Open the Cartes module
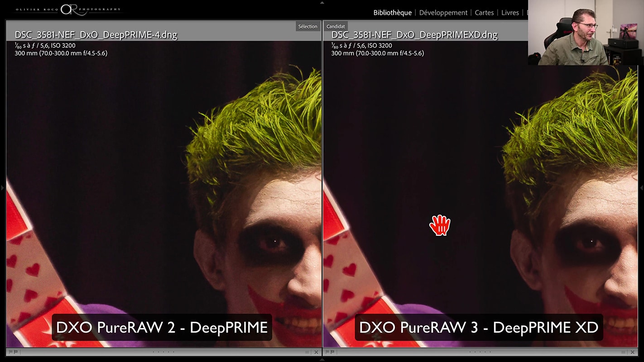This screenshot has width=644, height=362. tap(484, 13)
